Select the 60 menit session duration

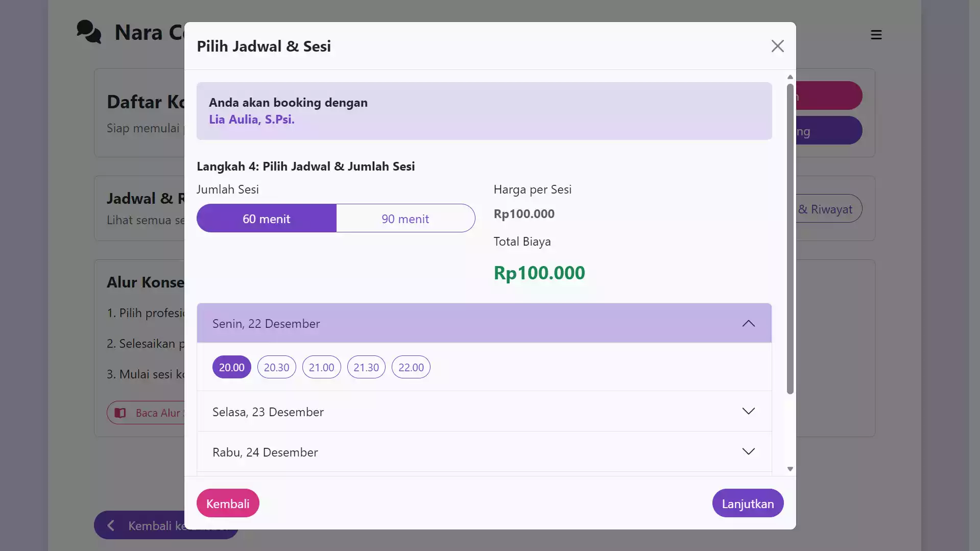266,219
